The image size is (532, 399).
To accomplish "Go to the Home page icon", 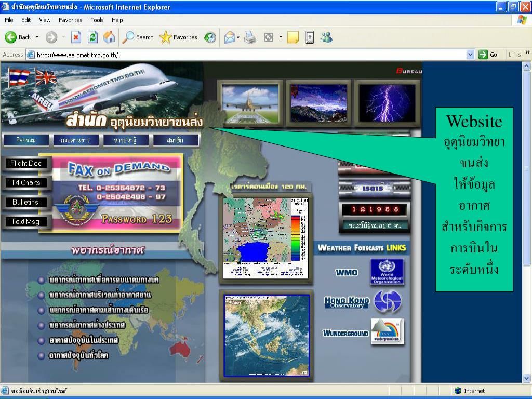I will point(109,37).
